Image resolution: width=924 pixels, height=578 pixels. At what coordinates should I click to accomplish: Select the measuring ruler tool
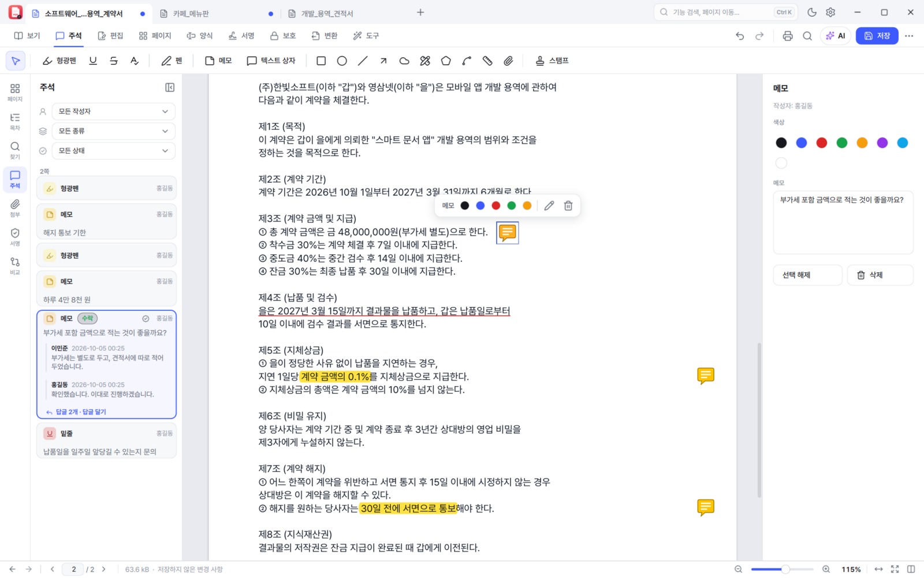click(487, 61)
